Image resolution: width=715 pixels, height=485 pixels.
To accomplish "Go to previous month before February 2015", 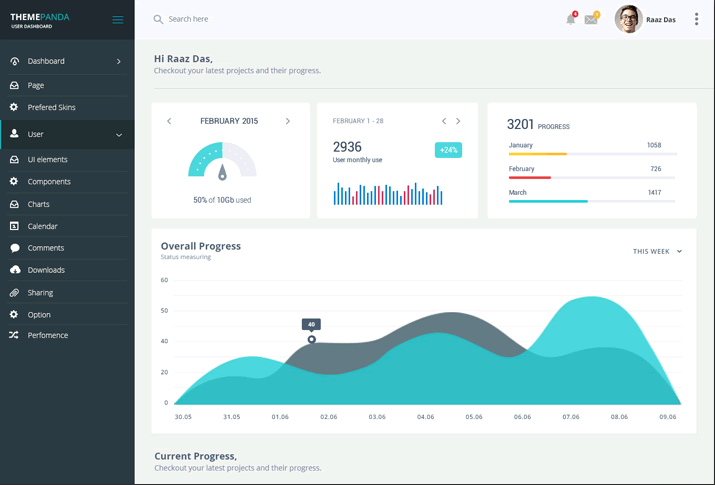I will point(169,121).
